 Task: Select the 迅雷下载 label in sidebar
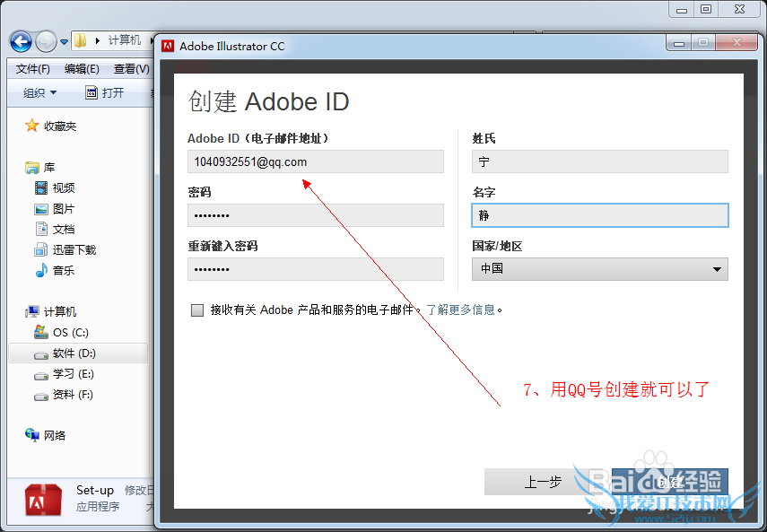pos(74,250)
